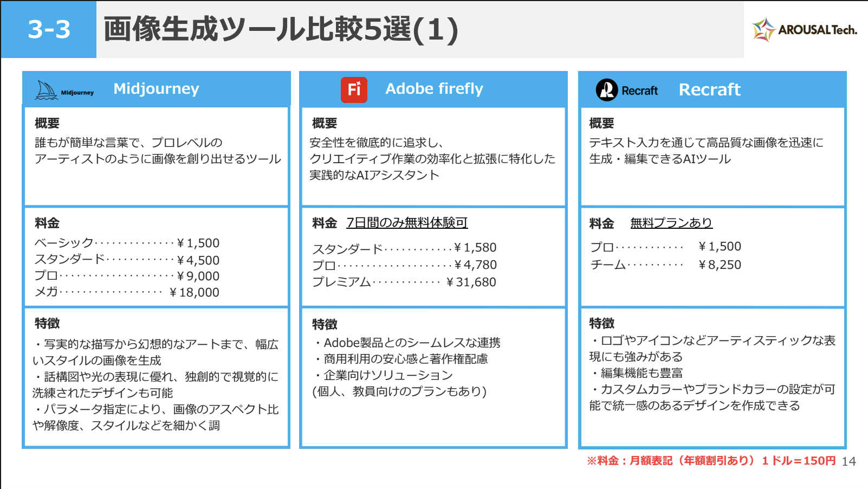Click the 3-3 section number badge
Image resolution: width=868 pixels, height=489 pixels.
pyautogui.click(x=49, y=29)
